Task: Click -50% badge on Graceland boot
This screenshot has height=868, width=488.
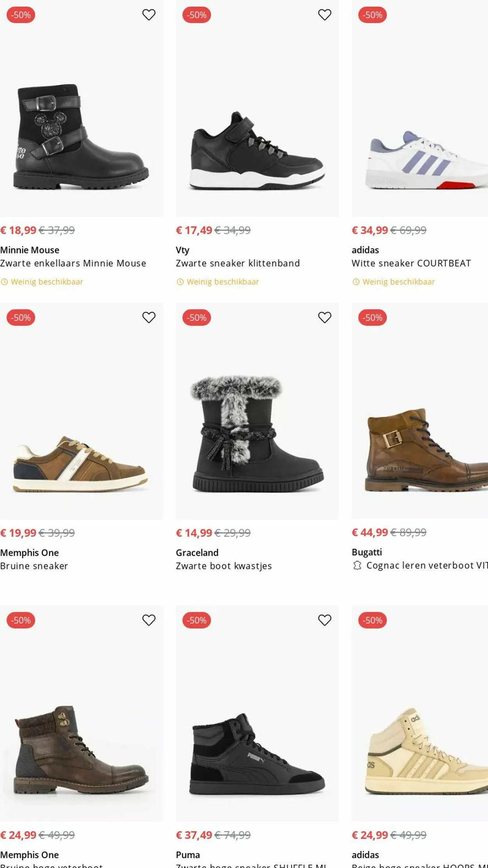Action: [196, 317]
